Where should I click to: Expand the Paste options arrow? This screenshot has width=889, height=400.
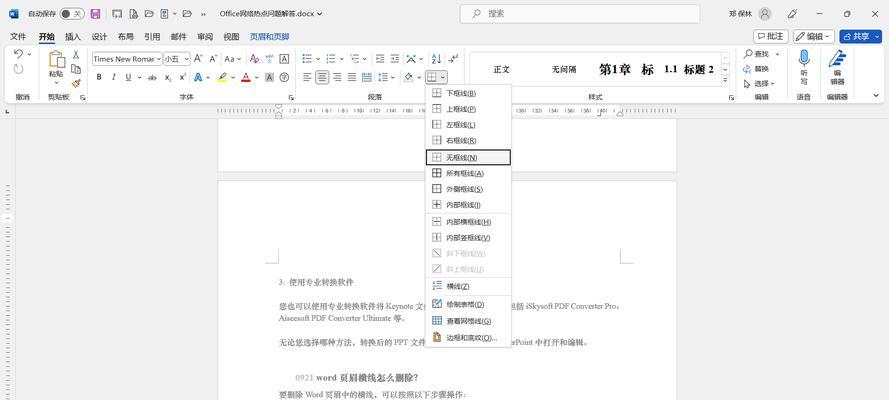pos(56,84)
